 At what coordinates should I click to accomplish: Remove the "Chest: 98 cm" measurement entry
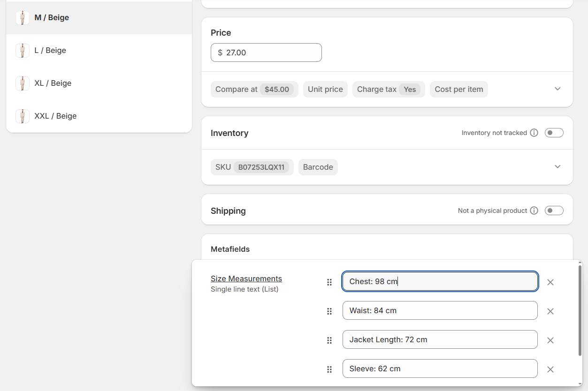[x=550, y=282]
